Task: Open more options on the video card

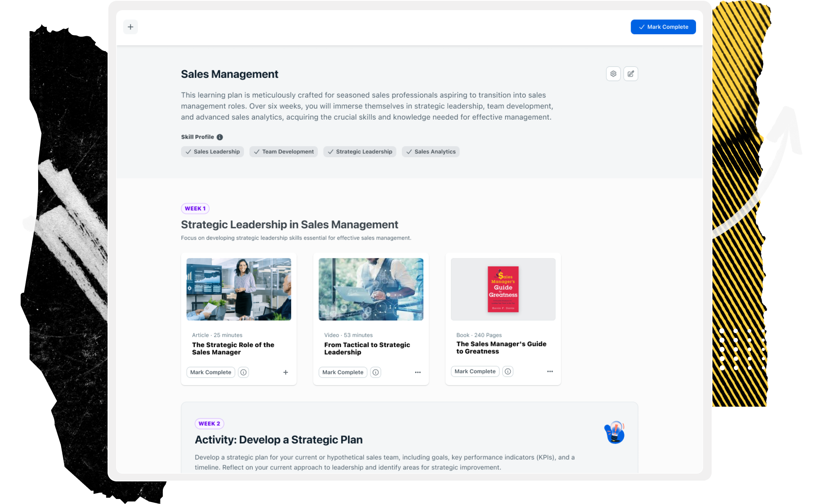Action: point(418,372)
